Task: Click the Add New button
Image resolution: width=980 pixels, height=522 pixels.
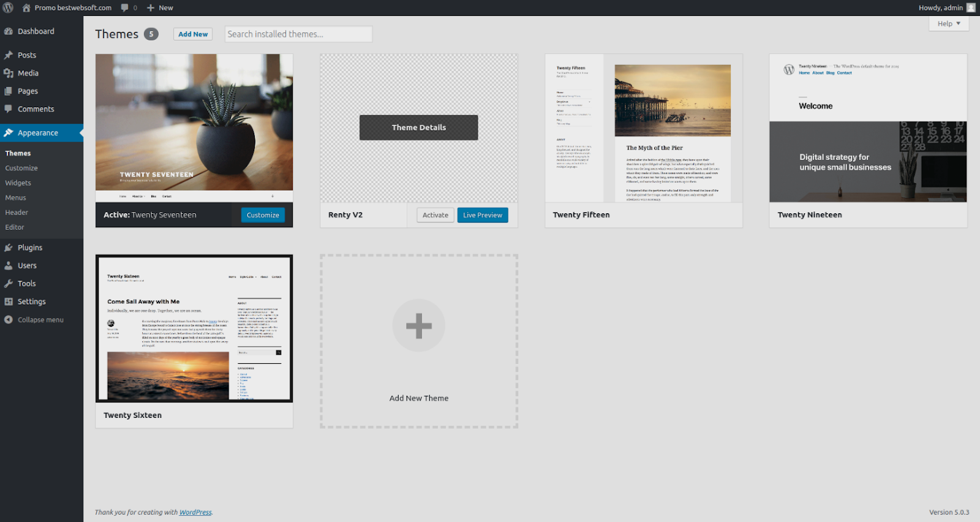Action: click(193, 34)
